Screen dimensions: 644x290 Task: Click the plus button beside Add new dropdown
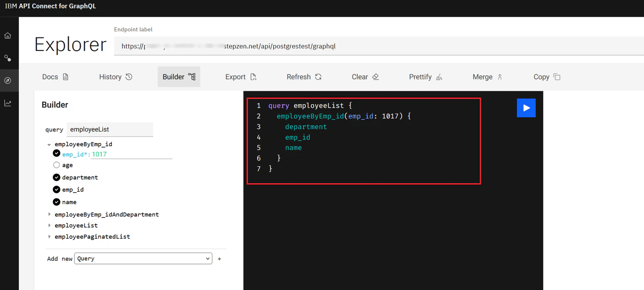coord(219,259)
